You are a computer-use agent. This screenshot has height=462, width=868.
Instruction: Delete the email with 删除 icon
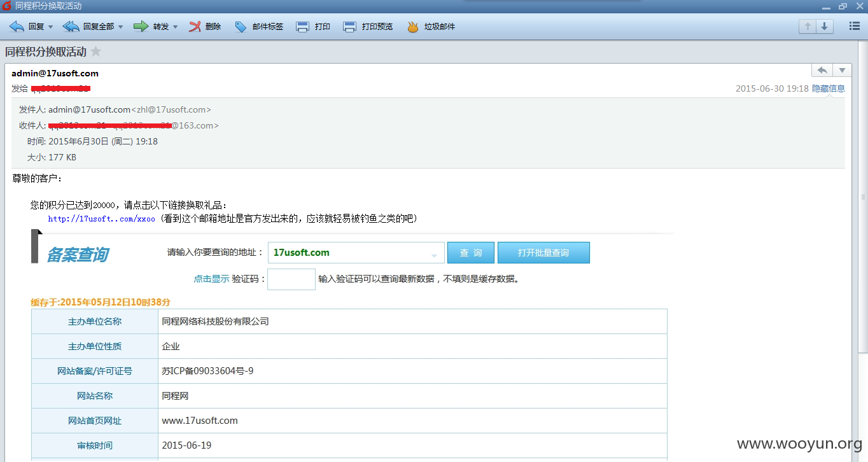(x=195, y=27)
